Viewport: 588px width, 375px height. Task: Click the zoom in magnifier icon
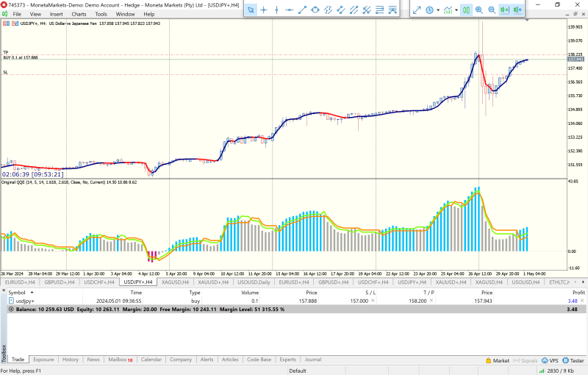tap(479, 10)
